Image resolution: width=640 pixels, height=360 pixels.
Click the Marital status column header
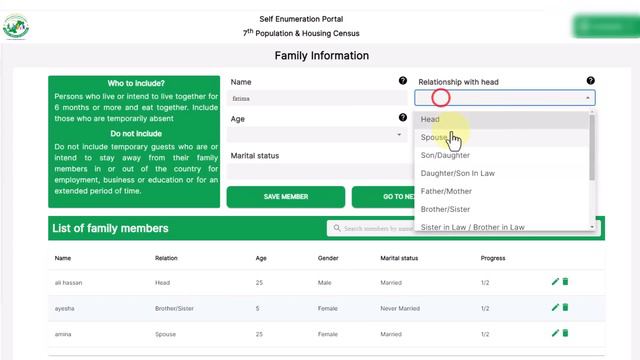coord(399,258)
